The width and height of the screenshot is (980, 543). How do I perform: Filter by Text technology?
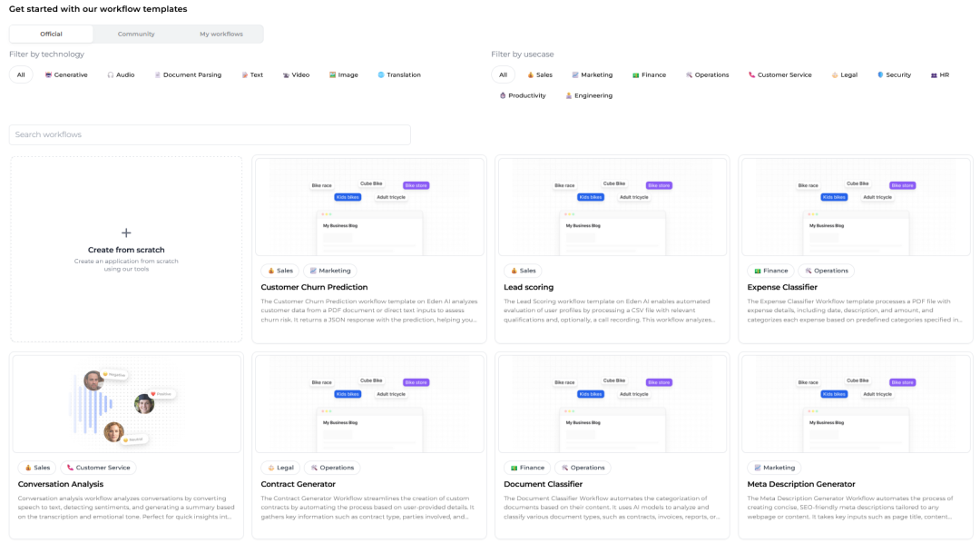tap(252, 75)
